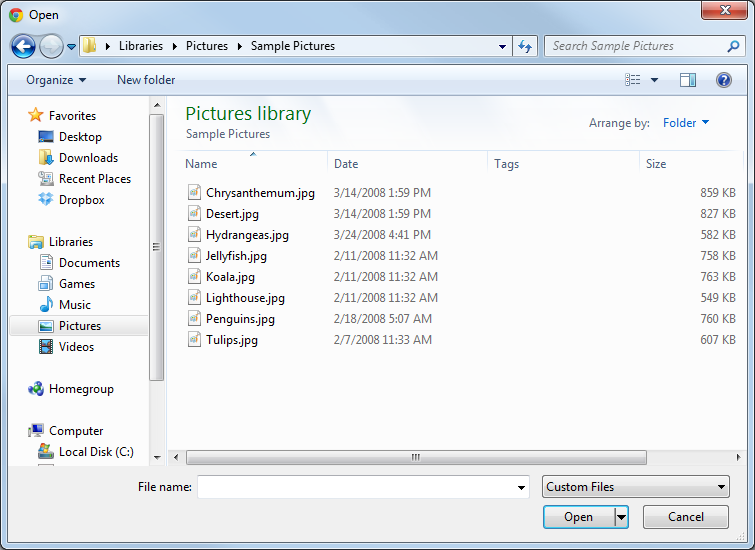Viewport: 755px width, 550px height.
Task: Change Arrange by Folder dropdown
Action: click(686, 123)
